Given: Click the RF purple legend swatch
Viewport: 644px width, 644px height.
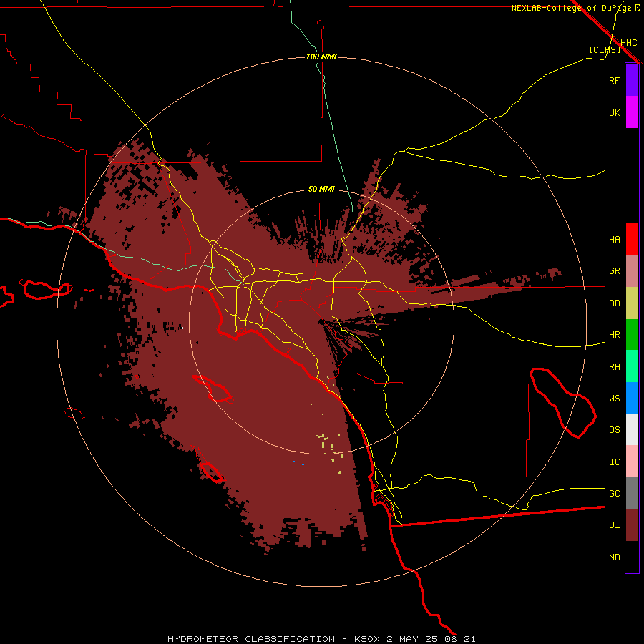Looking at the screenshot, I should pyautogui.click(x=632, y=80).
